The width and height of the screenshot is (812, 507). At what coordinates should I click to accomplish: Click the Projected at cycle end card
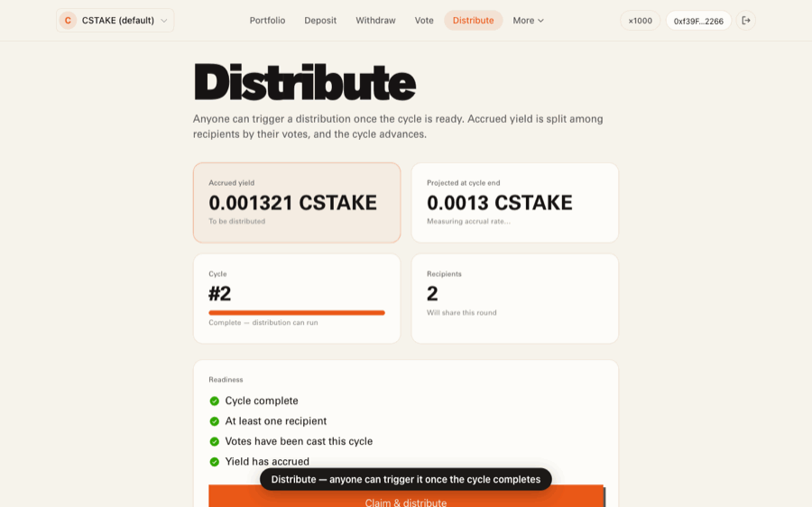point(515,202)
